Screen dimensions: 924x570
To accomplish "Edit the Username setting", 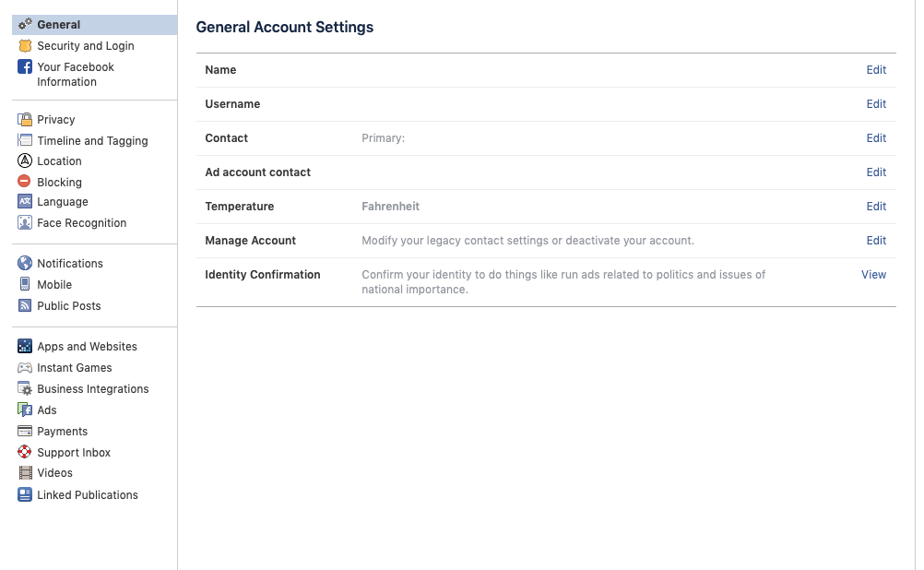I will [x=875, y=103].
